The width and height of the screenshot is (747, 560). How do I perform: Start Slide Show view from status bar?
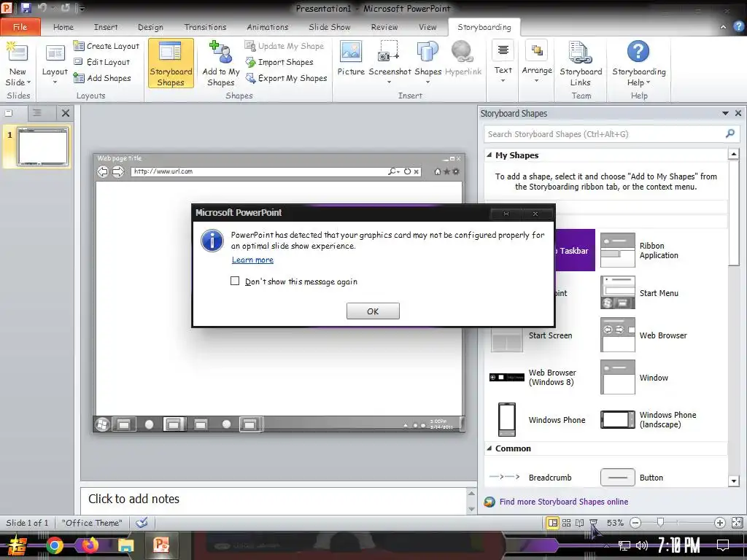(593, 523)
